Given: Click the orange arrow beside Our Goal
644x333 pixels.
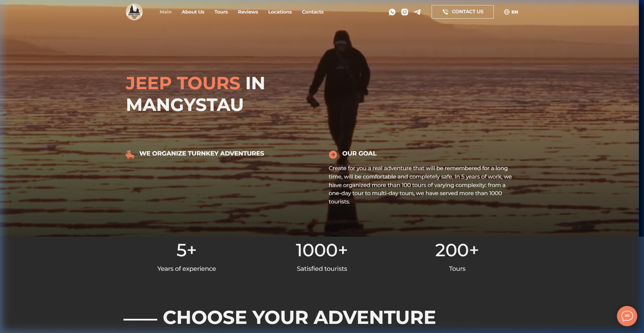Looking at the screenshot, I should (x=333, y=154).
